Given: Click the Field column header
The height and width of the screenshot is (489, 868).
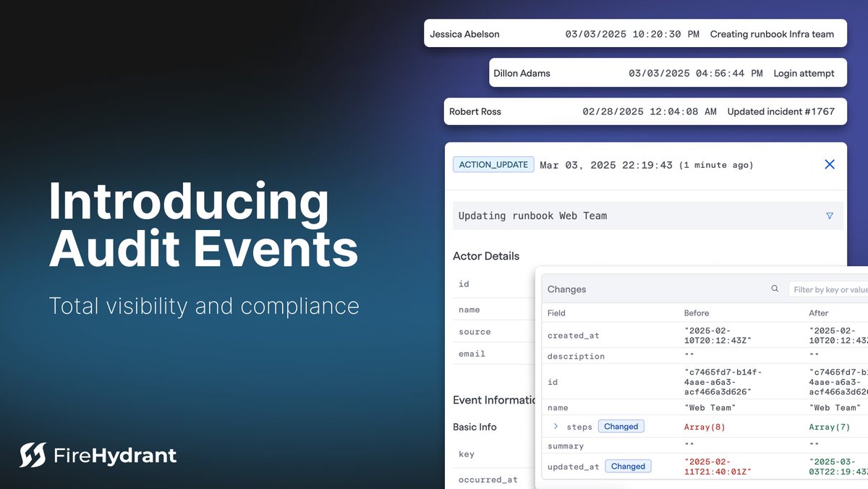Looking at the screenshot, I should coord(556,313).
